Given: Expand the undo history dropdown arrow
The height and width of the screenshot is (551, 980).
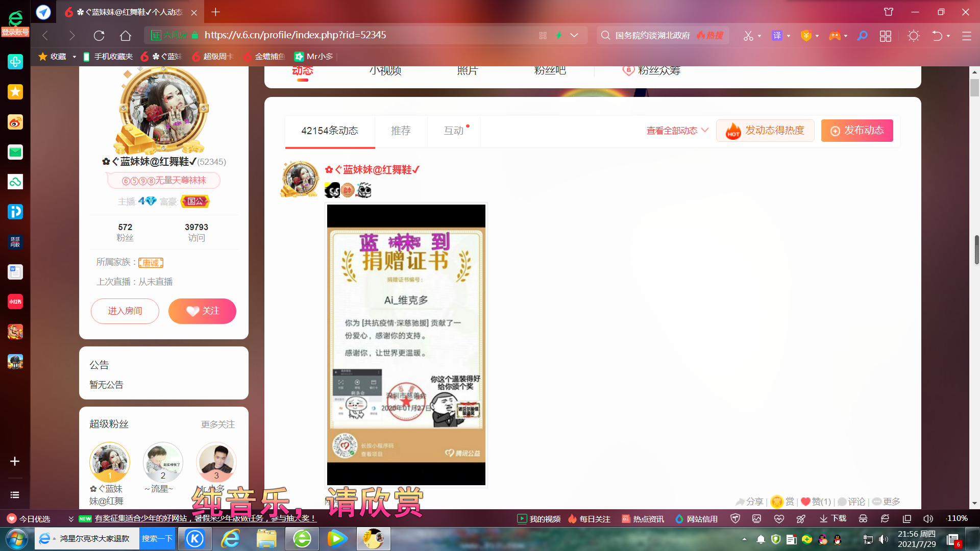Looking at the screenshot, I should pyautogui.click(x=948, y=36).
